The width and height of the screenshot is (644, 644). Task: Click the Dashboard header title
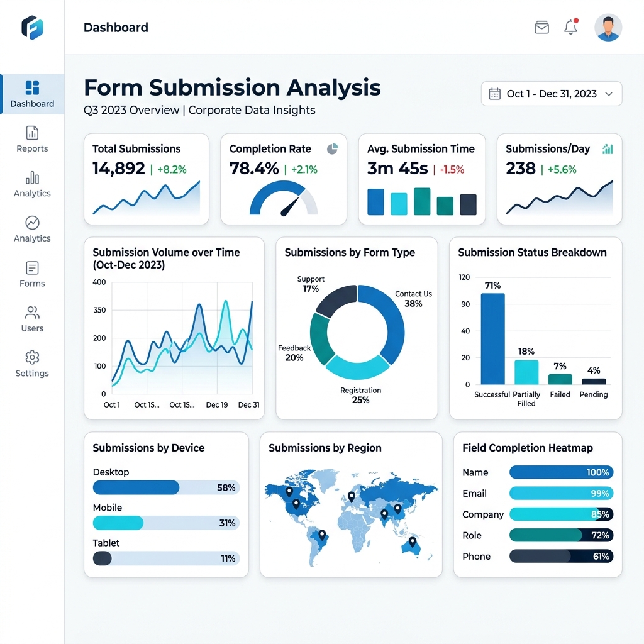(116, 28)
